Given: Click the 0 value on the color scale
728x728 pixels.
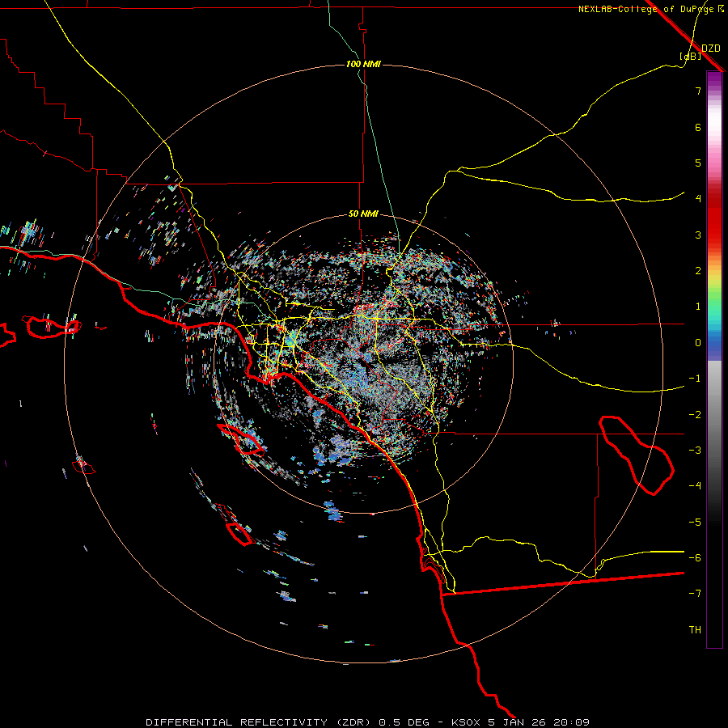Looking at the screenshot, I should click(x=698, y=343).
